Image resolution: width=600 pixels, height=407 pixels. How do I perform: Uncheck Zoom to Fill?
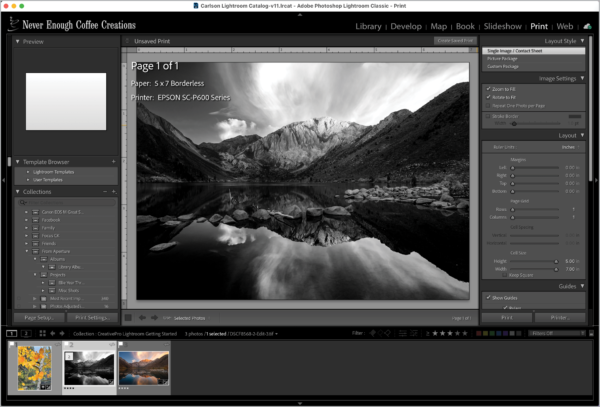tap(488, 89)
